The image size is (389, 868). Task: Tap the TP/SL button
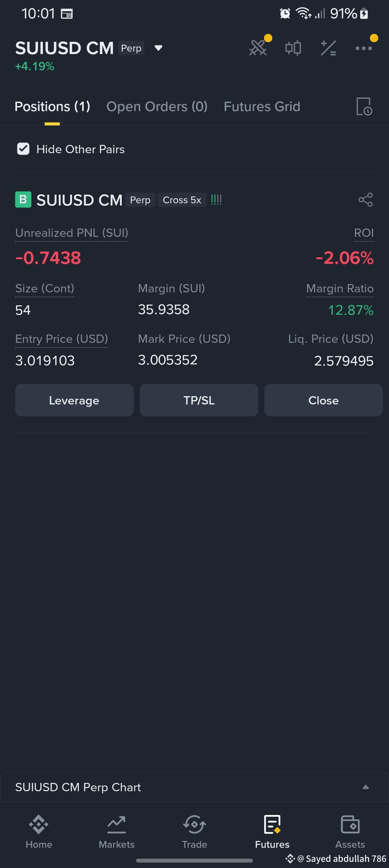[199, 400]
